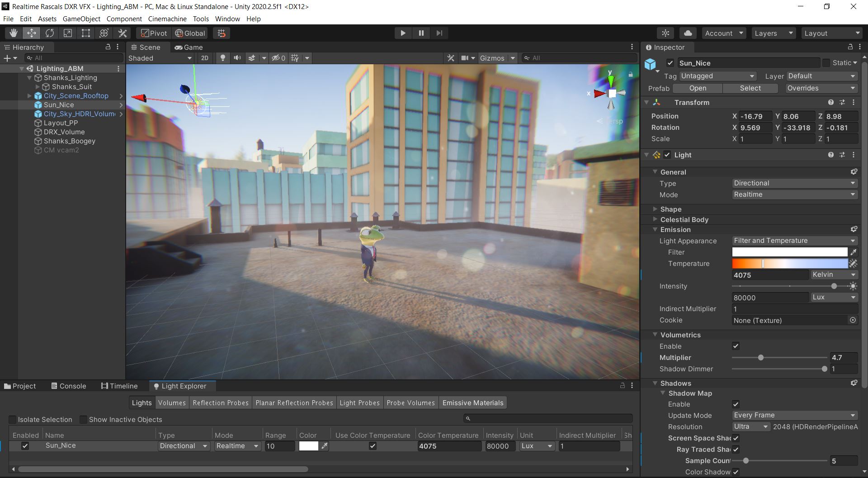
Task: Enable the Volumetrics checkbox in the Light component
Action: pos(736,346)
